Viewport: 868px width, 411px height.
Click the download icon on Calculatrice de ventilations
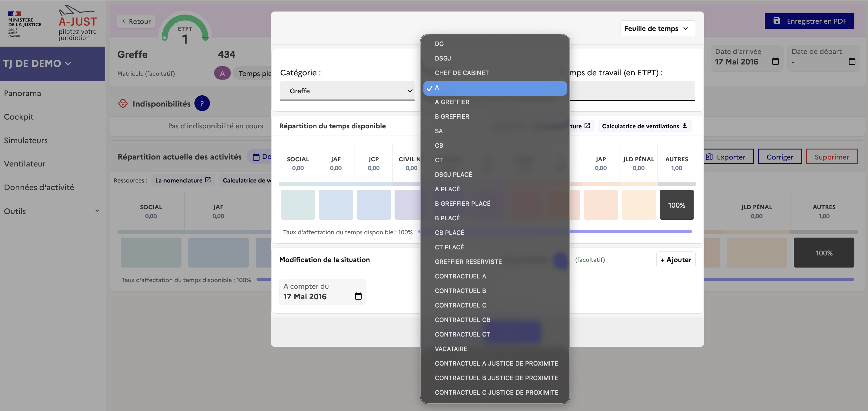pos(684,126)
